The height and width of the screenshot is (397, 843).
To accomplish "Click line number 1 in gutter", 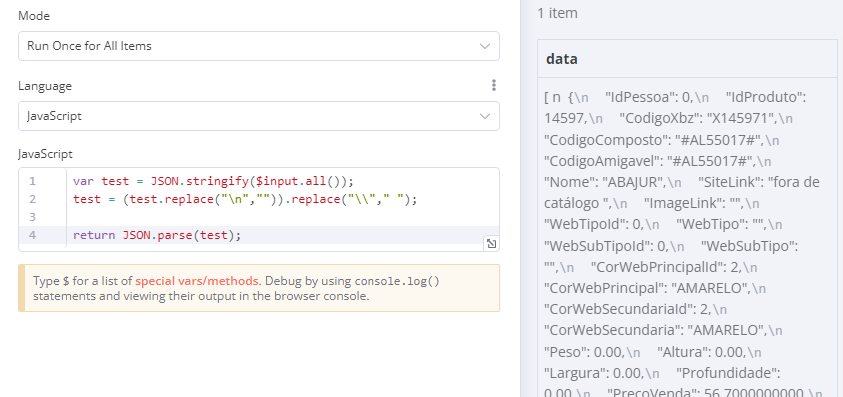I will (32, 181).
